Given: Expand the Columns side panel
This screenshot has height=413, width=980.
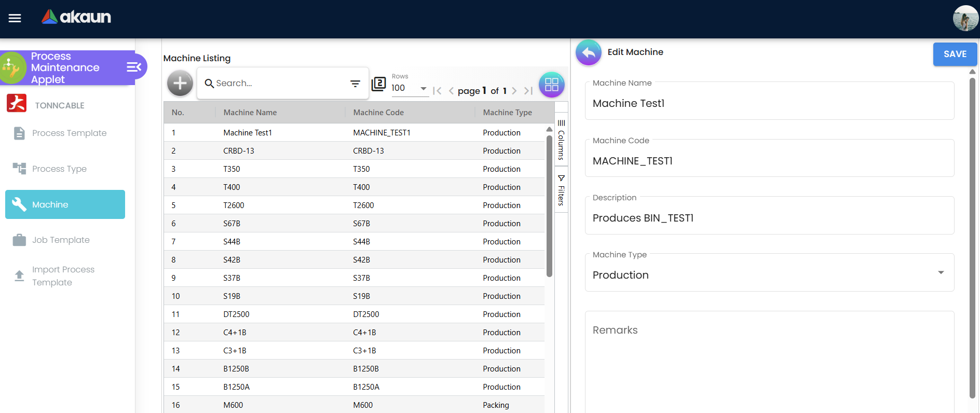Looking at the screenshot, I should tap(561, 139).
